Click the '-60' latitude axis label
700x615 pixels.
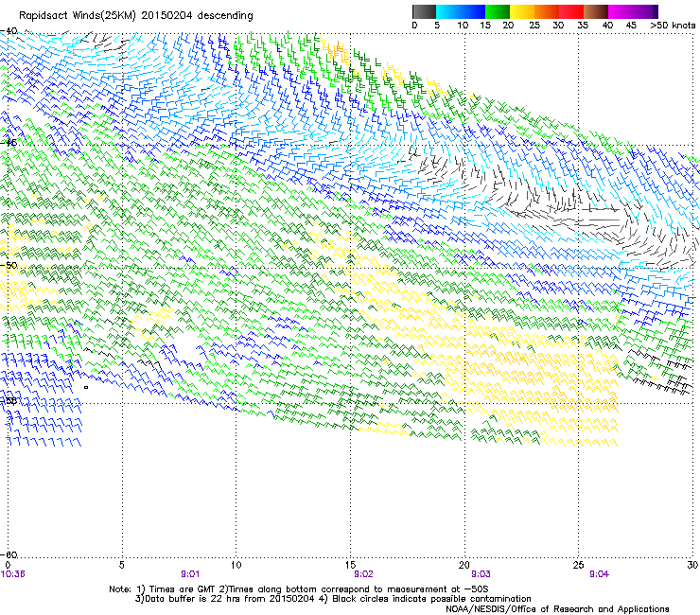pos(9,554)
